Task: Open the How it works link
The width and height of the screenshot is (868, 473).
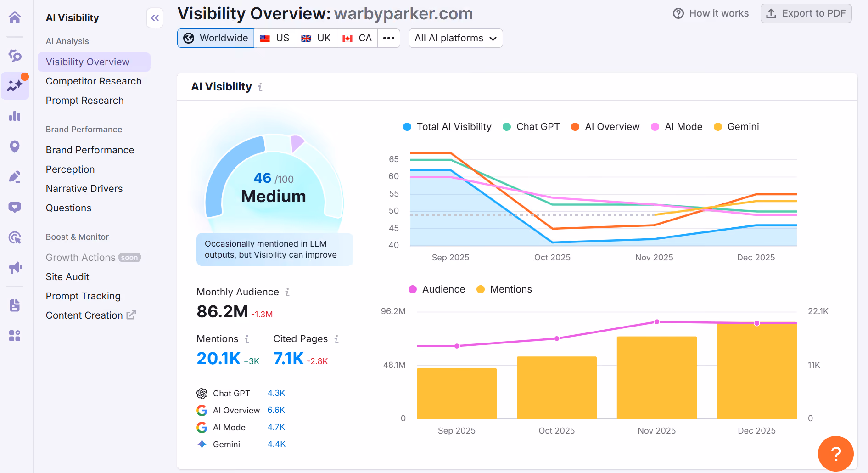Action: (x=711, y=13)
